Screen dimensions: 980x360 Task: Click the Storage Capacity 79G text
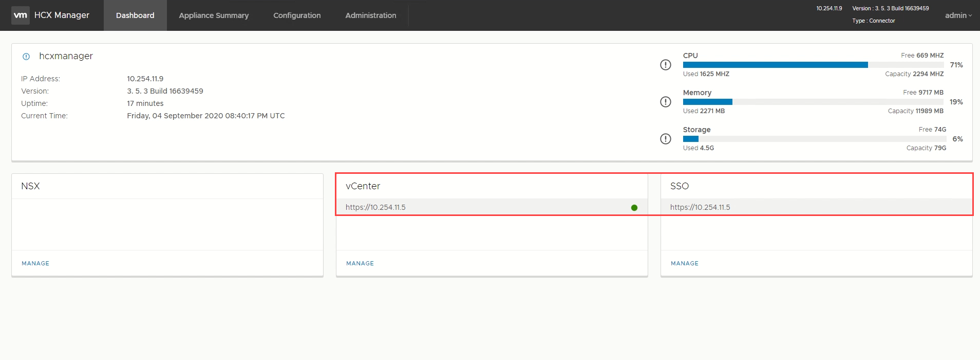click(x=926, y=148)
